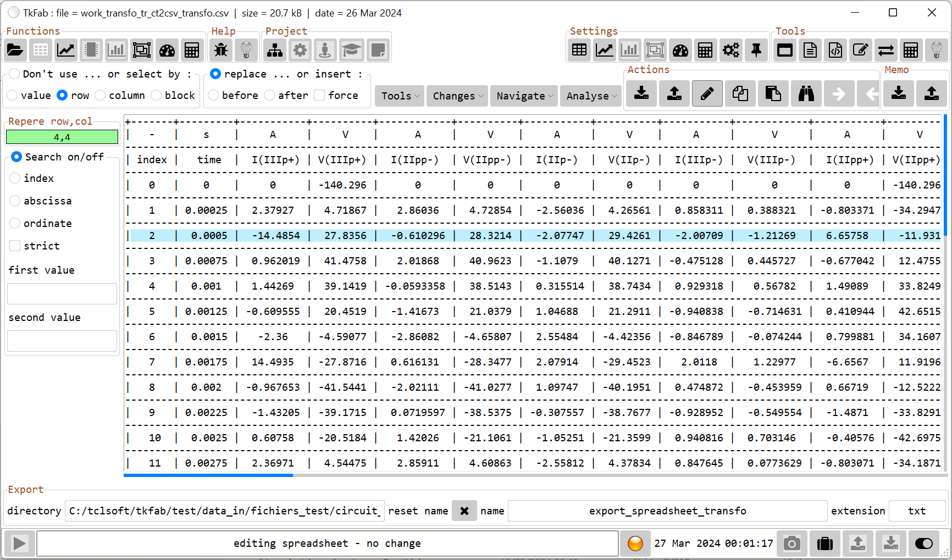
Task: Select the abscissa search option
Action: point(15,201)
